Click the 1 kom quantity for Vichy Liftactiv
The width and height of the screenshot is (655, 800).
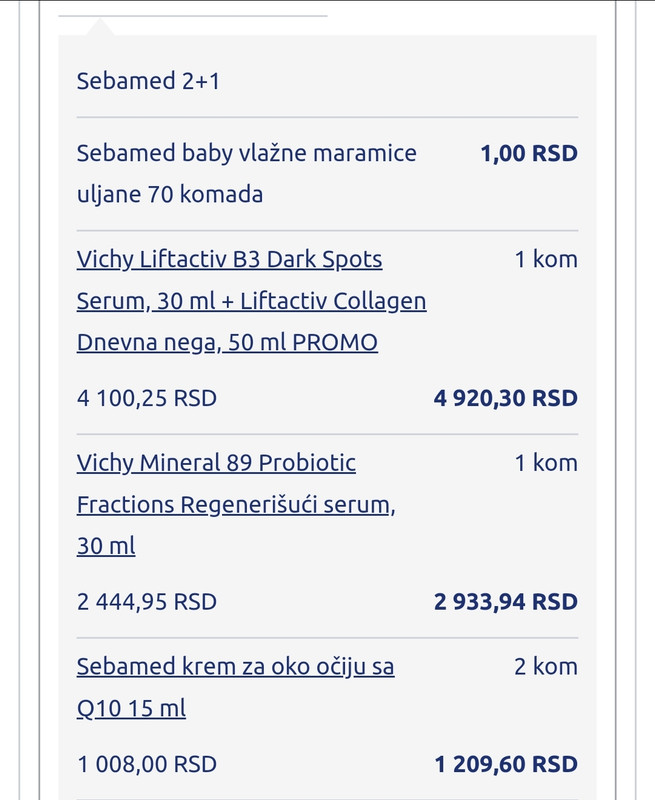(x=546, y=260)
